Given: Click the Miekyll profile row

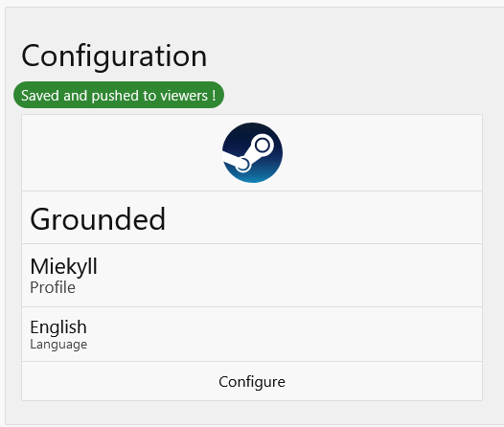Looking at the screenshot, I should click(x=252, y=276).
